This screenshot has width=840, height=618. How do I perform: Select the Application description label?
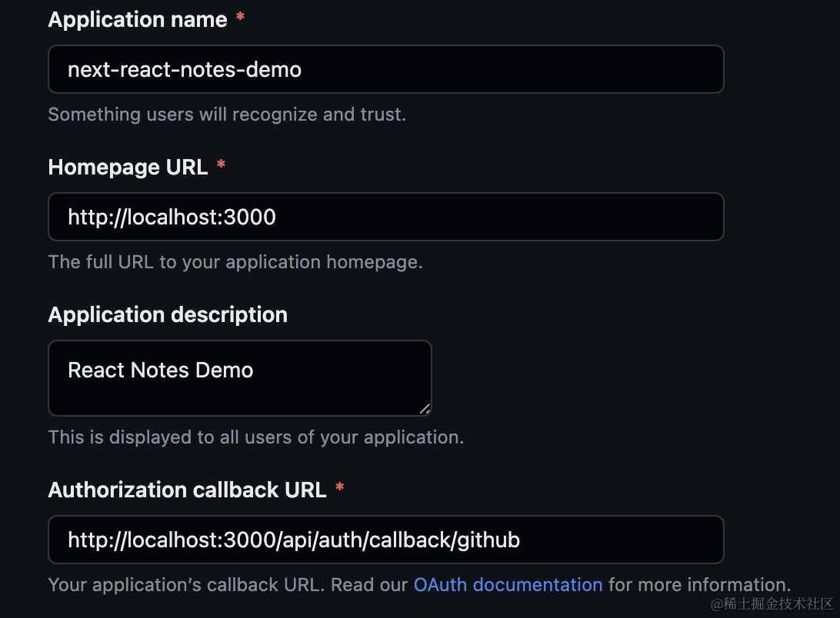167,314
